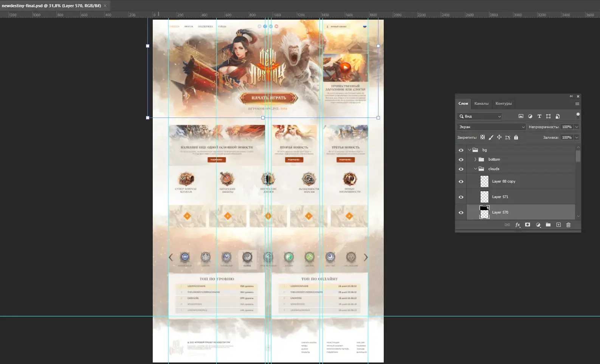Switch to the Контуры tab
The height and width of the screenshot is (364, 600).
point(504,104)
